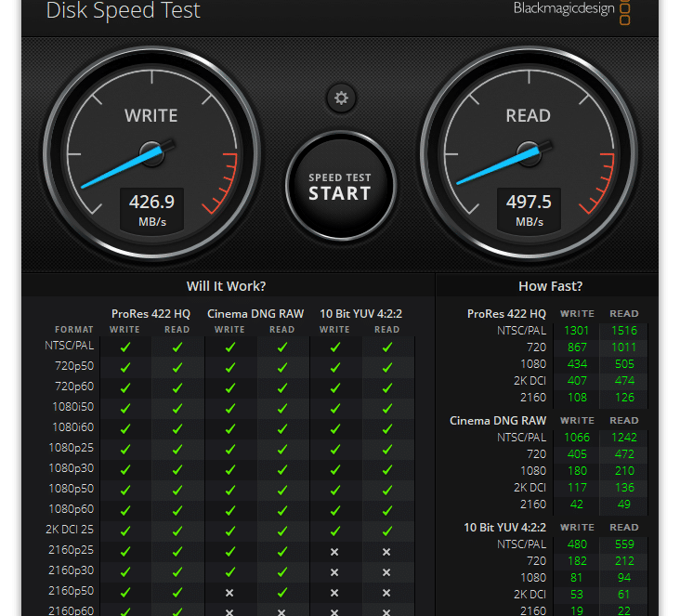Click the 2160p50 format row label
This screenshot has width=680, height=616.
point(72,591)
